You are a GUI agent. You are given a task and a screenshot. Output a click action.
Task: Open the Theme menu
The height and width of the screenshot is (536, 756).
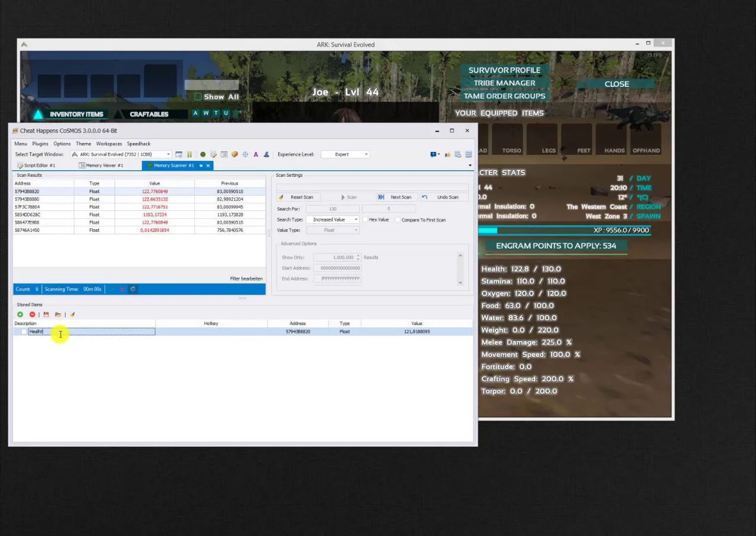point(83,144)
